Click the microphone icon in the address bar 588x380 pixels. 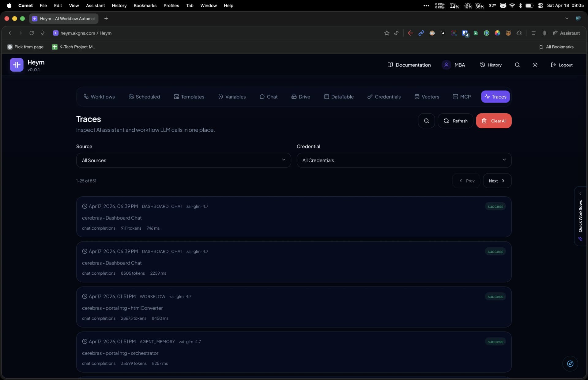point(43,33)
